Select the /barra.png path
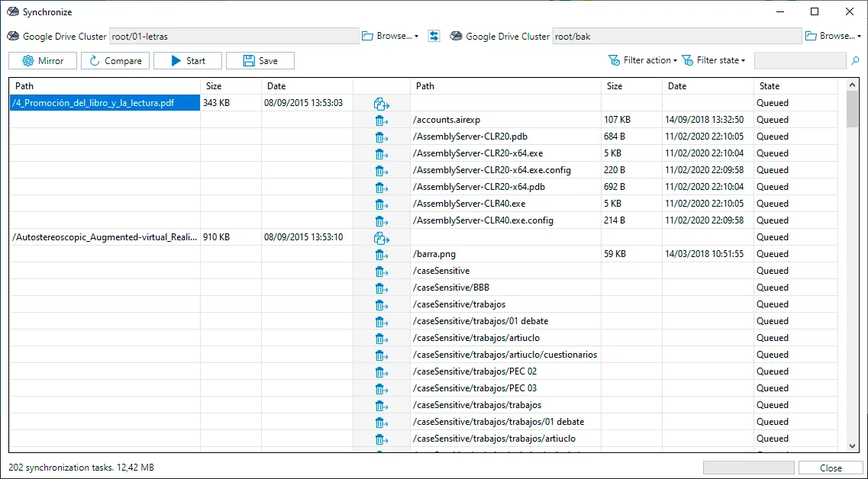This screenshot has height=479, width=868. pyautogui.click(x=434, y=254)
